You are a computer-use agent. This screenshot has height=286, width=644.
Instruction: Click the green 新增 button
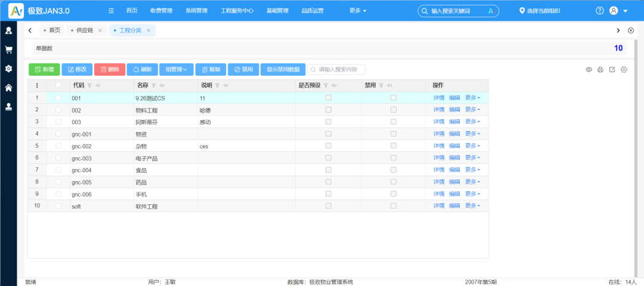tap(44, 69)
